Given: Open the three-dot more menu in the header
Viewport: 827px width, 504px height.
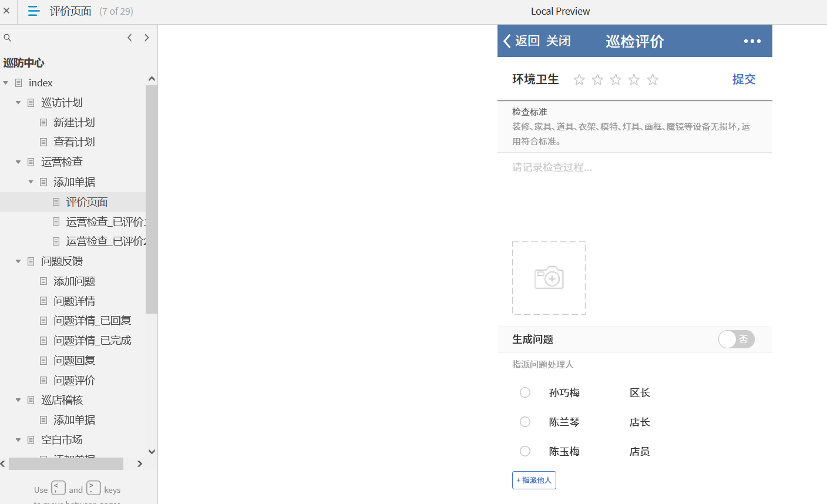Looking at the screenshot, I should click(x=752, y=41).
